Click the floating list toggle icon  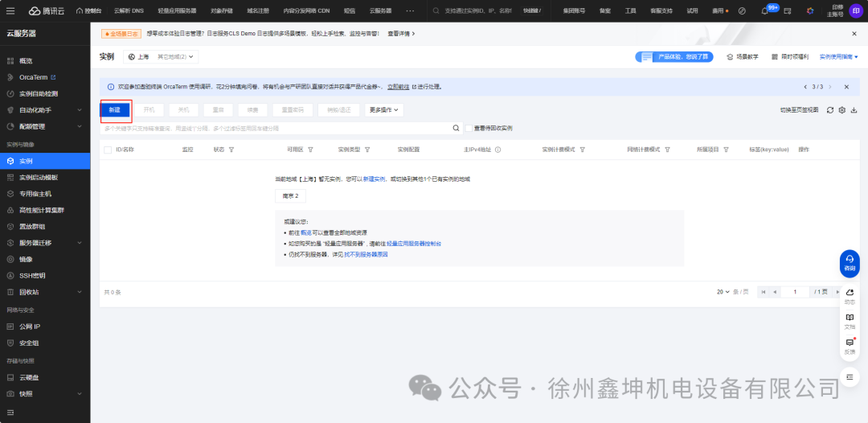click(850, 377)
